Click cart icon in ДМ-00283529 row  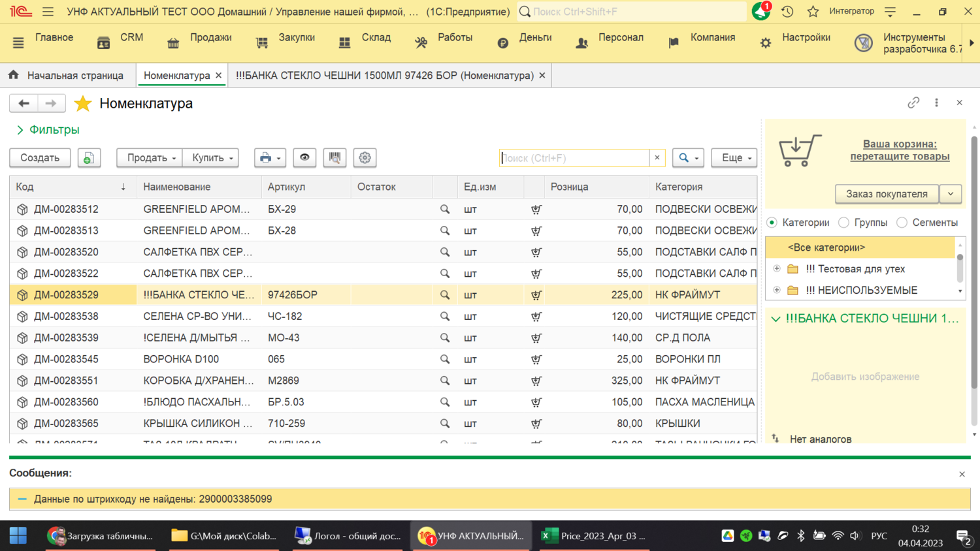click(536, 295)
